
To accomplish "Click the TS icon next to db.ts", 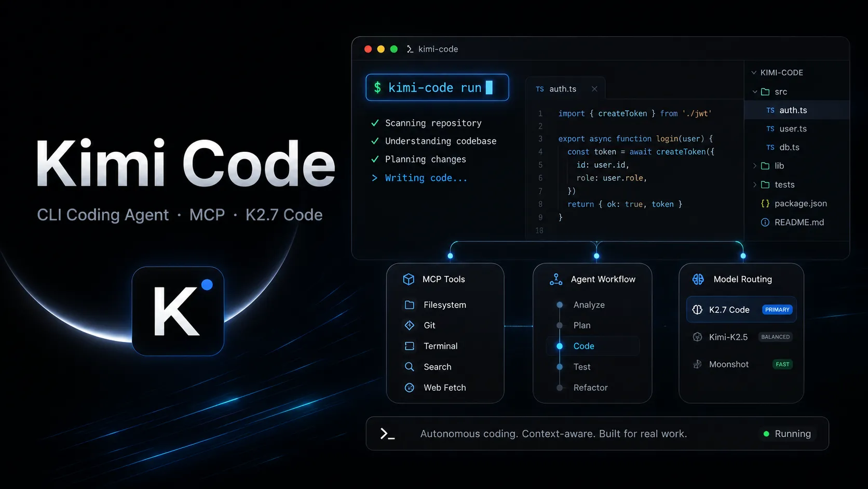I will coord(770,148).
